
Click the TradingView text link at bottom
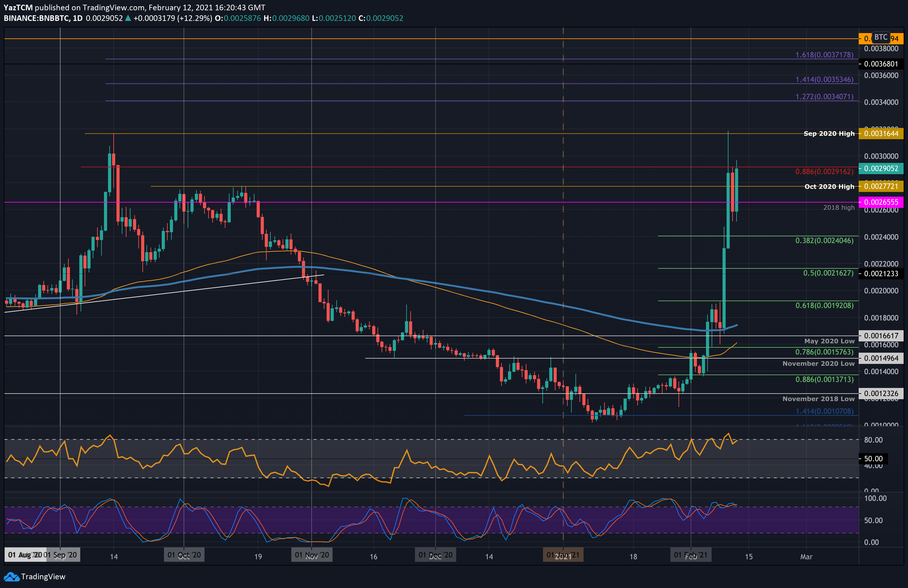tap(43, 576)
